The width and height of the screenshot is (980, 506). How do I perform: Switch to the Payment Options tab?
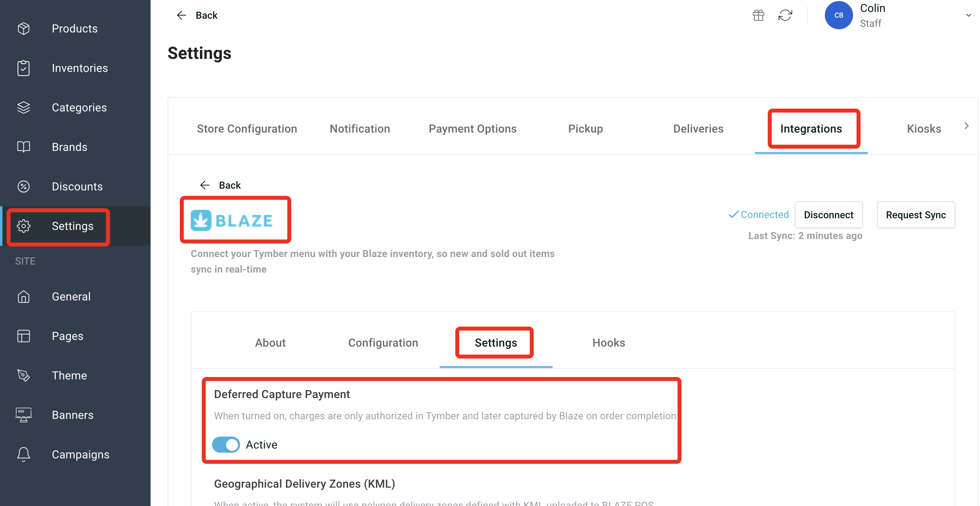(x=473, y=129)
